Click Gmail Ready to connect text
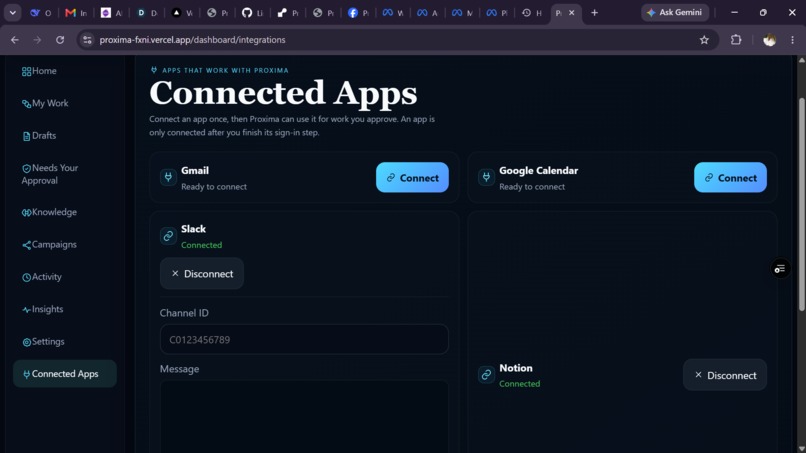 tap(214, 187)
